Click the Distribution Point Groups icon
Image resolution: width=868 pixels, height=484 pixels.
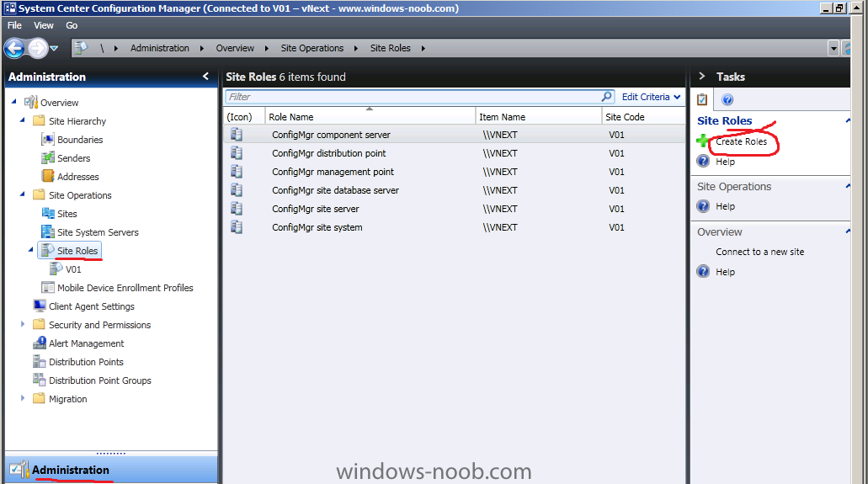[40, 380]
